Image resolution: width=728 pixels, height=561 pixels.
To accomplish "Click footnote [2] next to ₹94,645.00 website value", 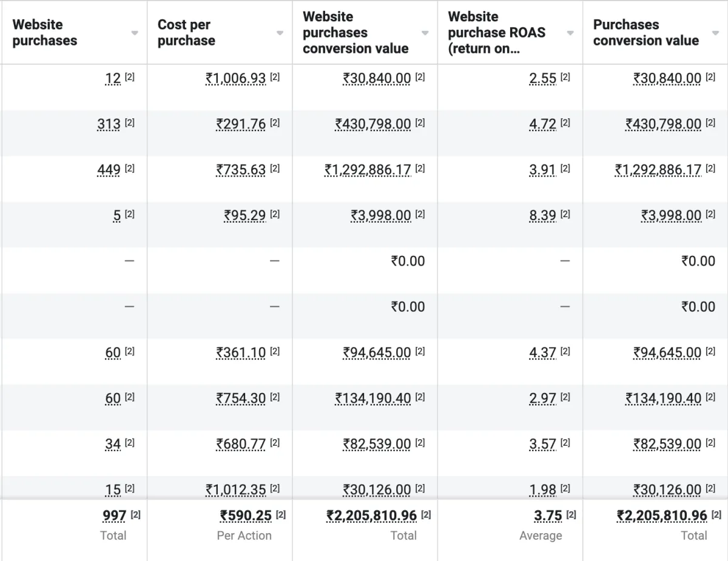I will (420, 352).
